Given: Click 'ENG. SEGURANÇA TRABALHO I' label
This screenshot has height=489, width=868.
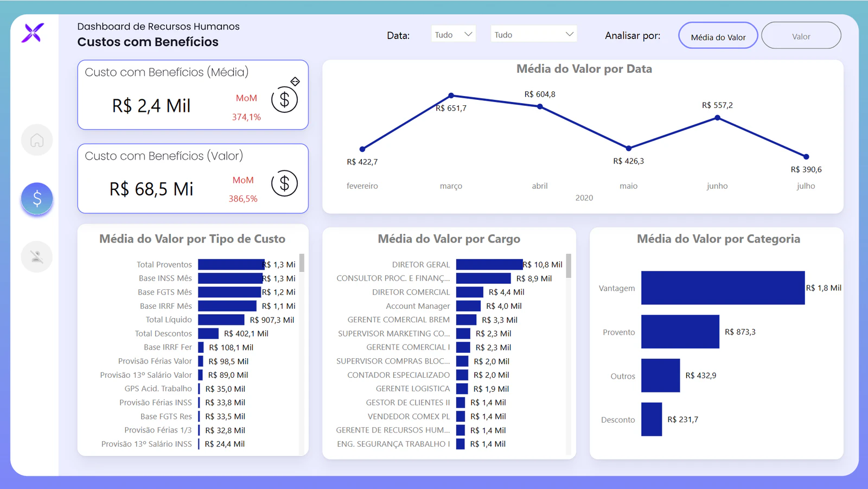Looking at the screenshot, I should (393, 444).
